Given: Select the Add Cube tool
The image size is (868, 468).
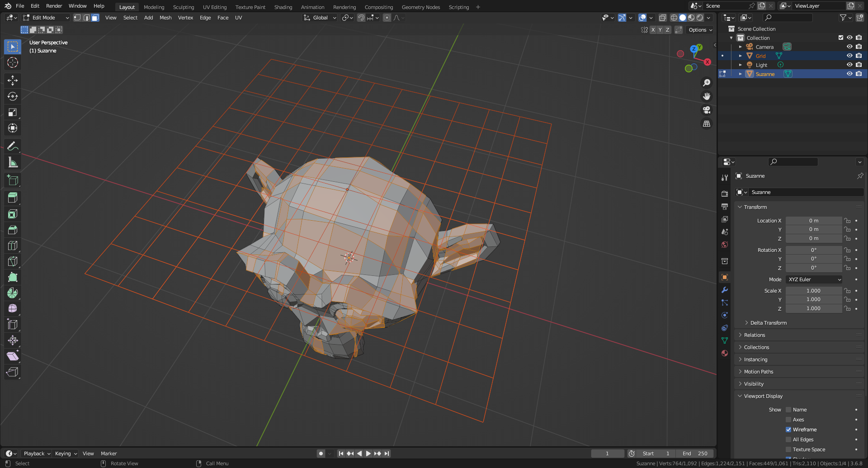Looking at the screenshot, I should (13, 180).
